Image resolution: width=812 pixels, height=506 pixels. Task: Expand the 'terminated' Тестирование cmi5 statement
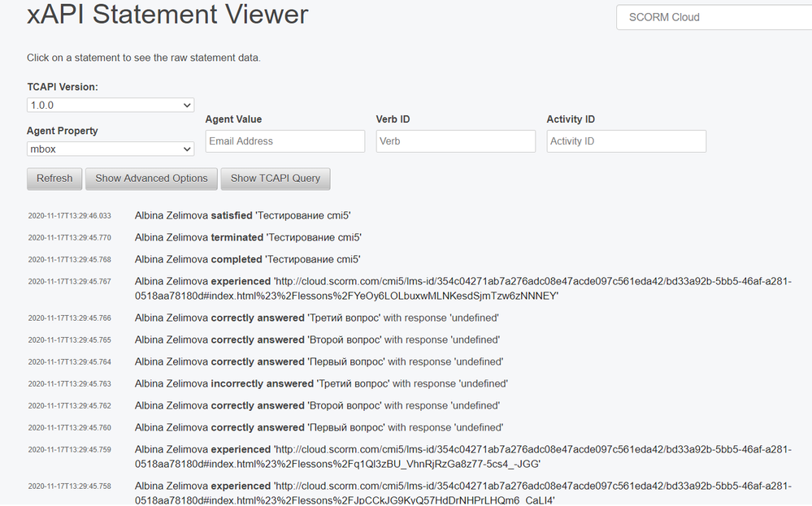click(x=248, y=238)
